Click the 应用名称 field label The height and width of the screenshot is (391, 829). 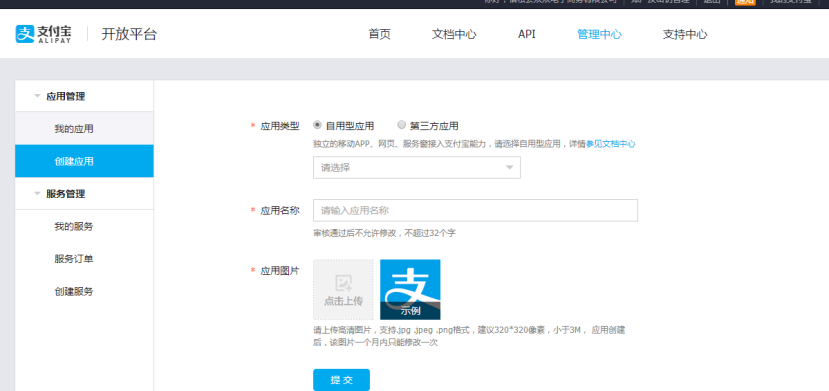pos(280,210)
